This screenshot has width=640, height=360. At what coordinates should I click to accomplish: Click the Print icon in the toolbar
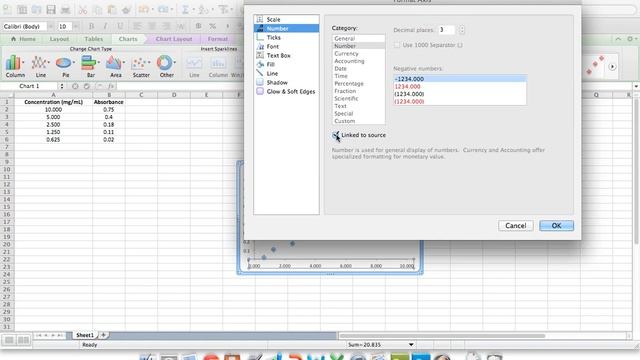(x=65, y=9)
